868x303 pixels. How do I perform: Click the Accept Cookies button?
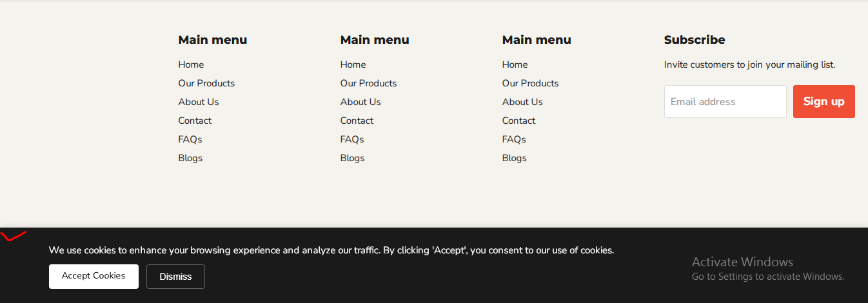click(x=94, y=276)
